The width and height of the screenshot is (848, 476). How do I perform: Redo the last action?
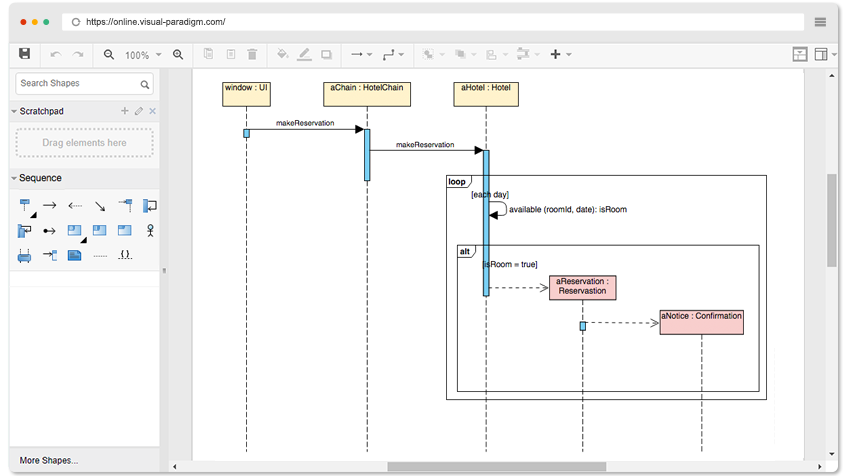click(78, 55)
